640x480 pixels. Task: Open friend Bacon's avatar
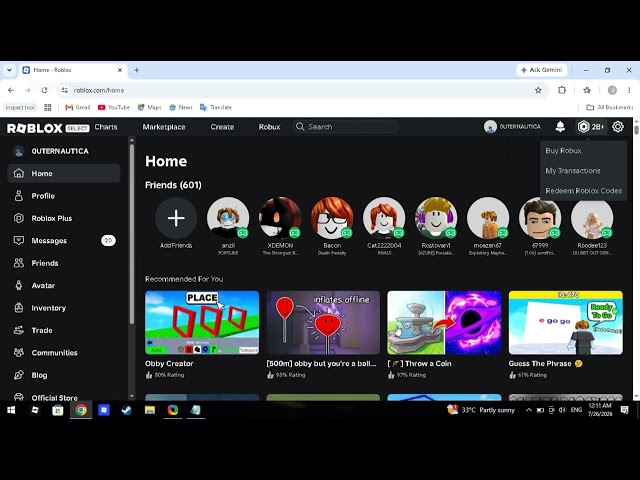click(x=332, y=218)
